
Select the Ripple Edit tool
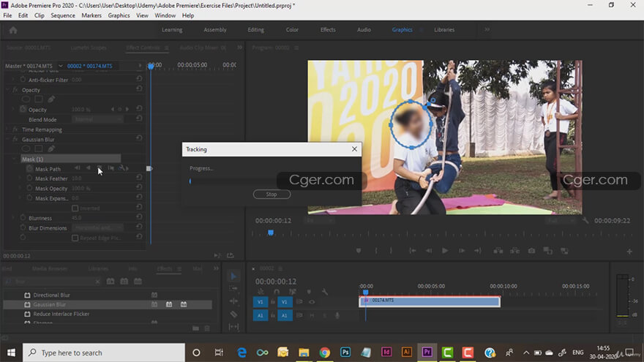(x=233, y=301)
